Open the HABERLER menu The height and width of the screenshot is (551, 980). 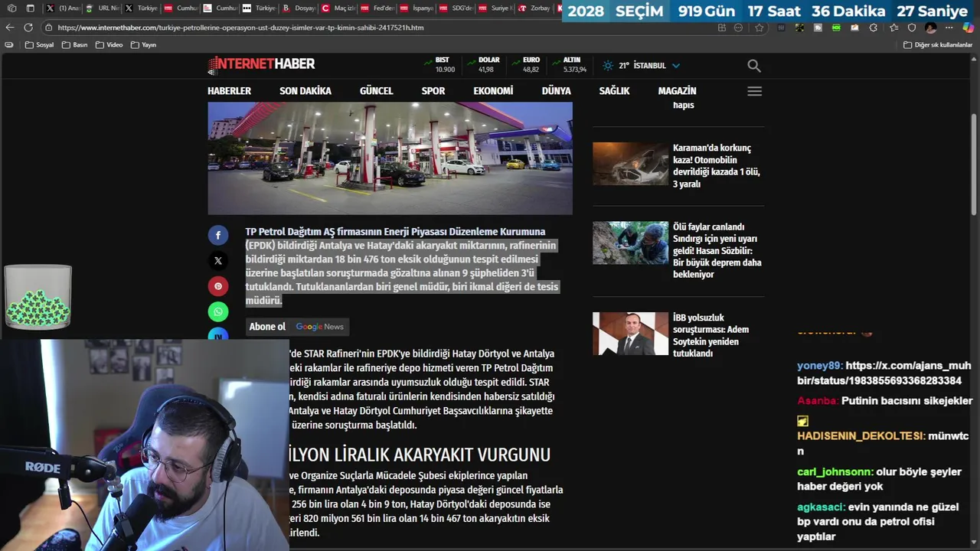(229, 91)
